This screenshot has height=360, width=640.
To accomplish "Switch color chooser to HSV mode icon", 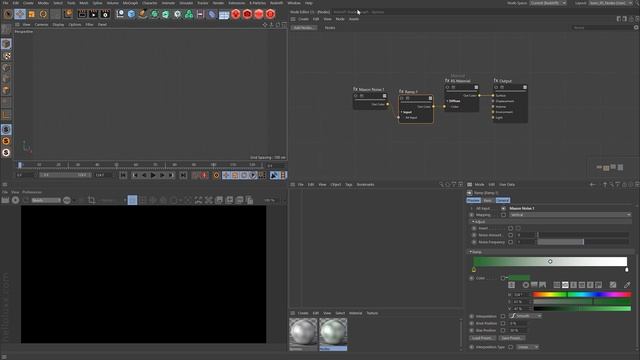I will tap(565, 285).
